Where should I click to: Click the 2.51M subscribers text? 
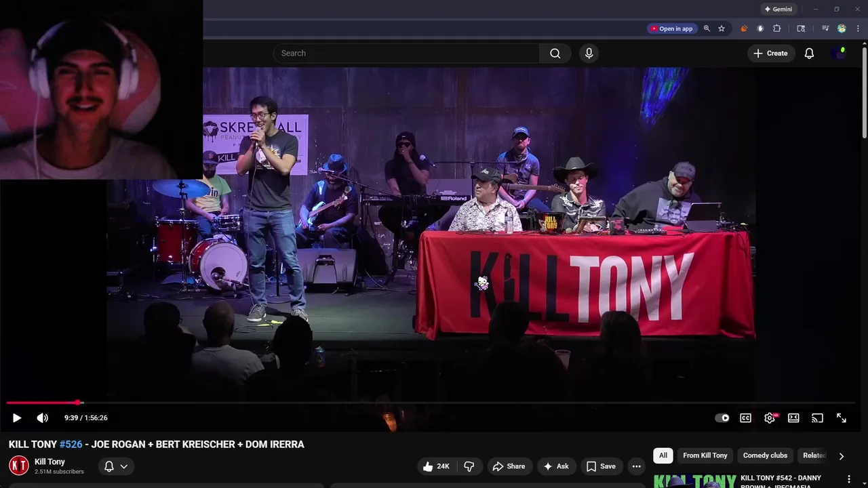(59, 472)
